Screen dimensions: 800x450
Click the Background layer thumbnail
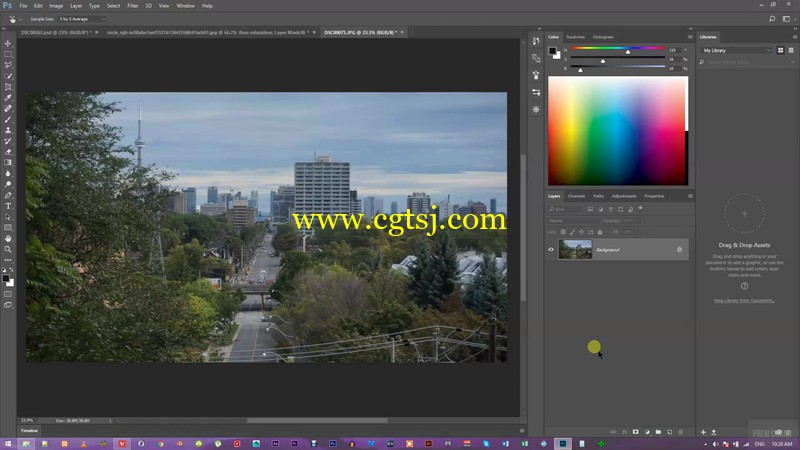pyautogui.click(x=575, y=249)
